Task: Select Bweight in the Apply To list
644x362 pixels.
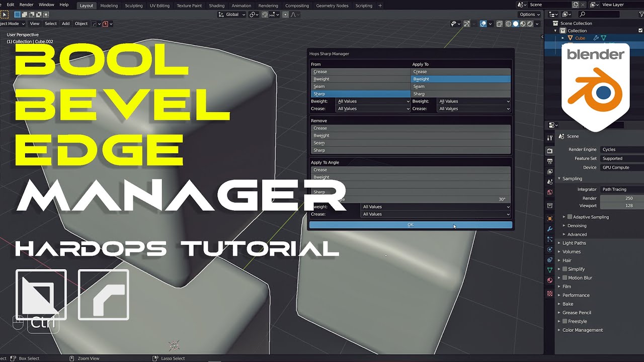Action: pos(461,79)
